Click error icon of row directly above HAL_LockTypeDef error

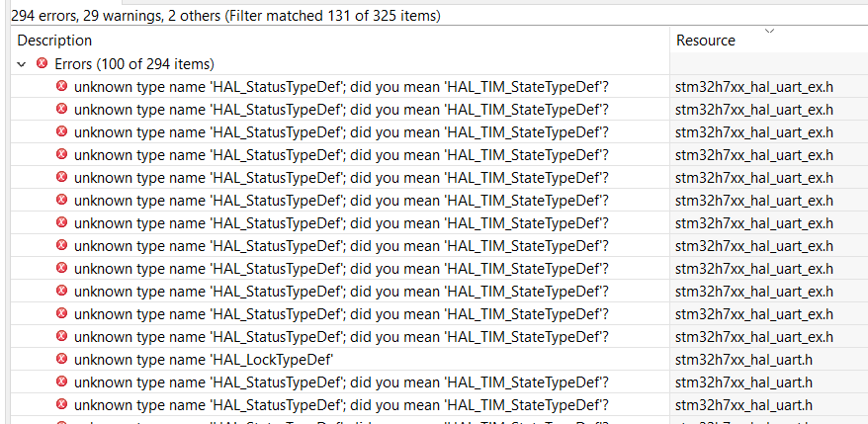pos(61,336)
